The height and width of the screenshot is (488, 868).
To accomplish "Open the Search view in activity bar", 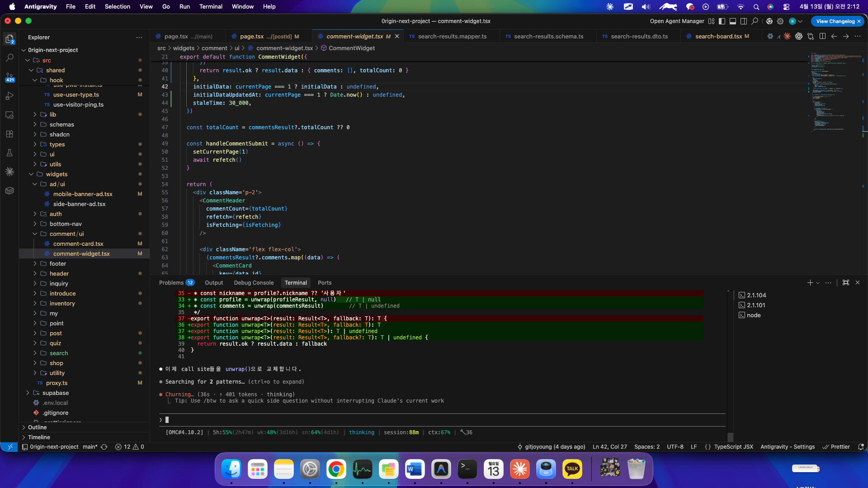I will pyautogui.click(x=9, y=58).
